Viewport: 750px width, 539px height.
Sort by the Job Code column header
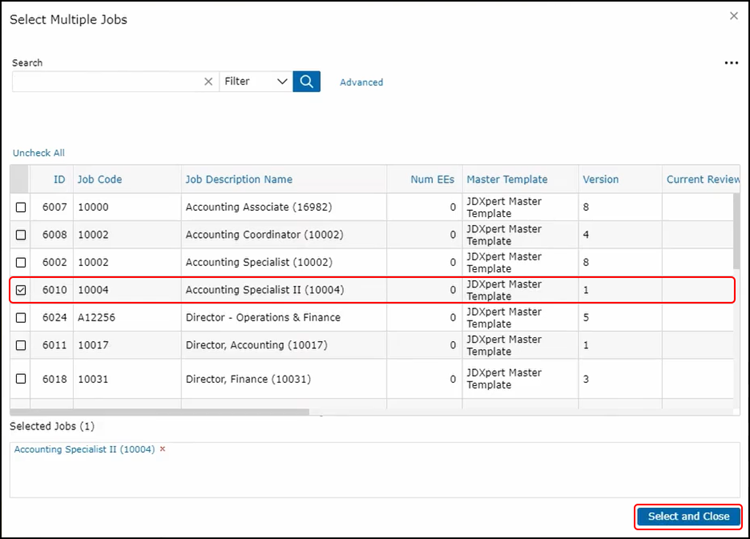100,180
